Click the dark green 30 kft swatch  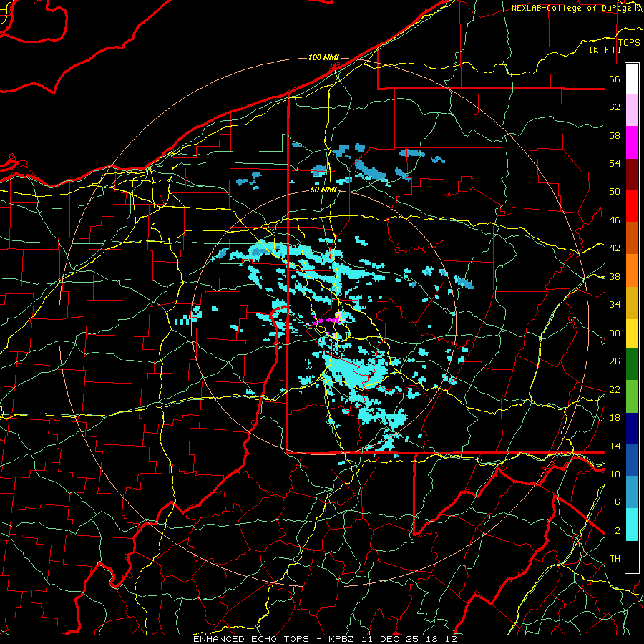click(x=632, y=364)
